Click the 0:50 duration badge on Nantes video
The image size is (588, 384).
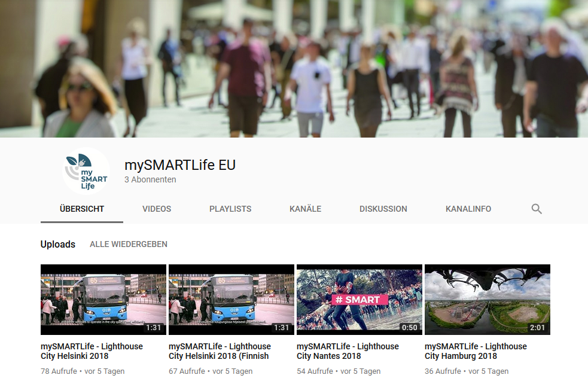click(410, 328)
